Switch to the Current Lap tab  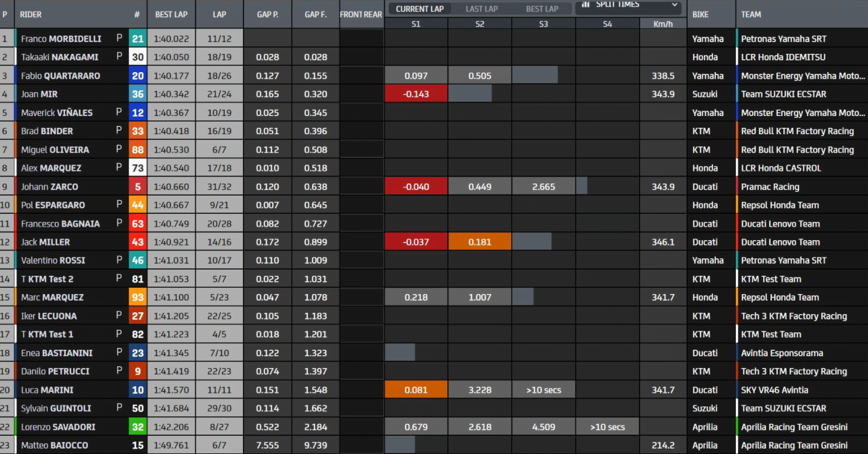[420, 9]
